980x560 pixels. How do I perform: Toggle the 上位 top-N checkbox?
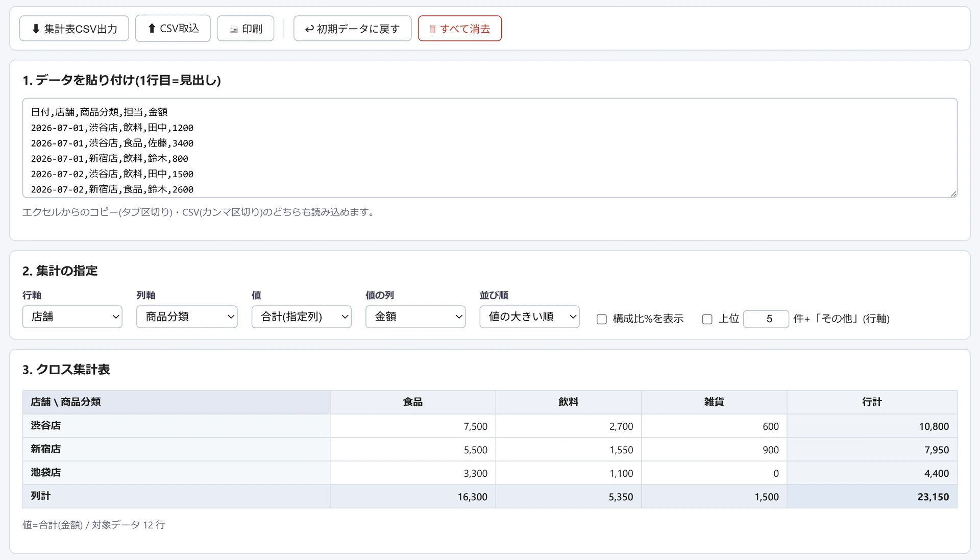pos(707,319)
